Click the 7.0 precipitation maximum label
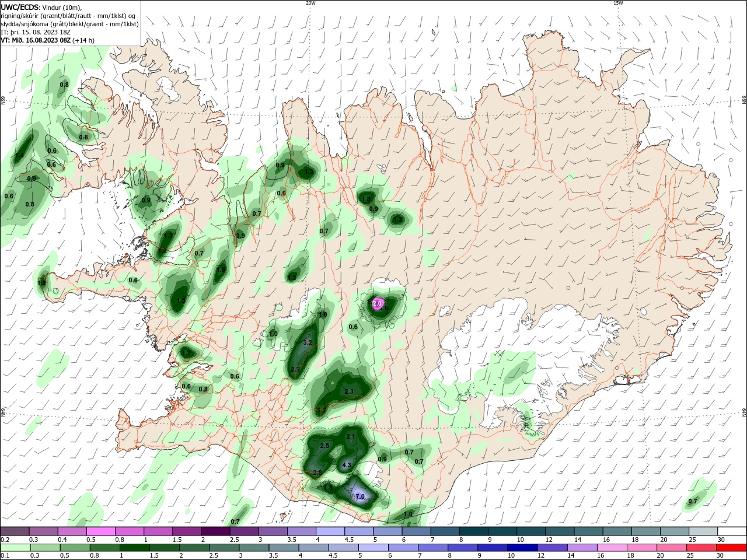This screenshot has height=560, width=747. [x=360, y=496]
